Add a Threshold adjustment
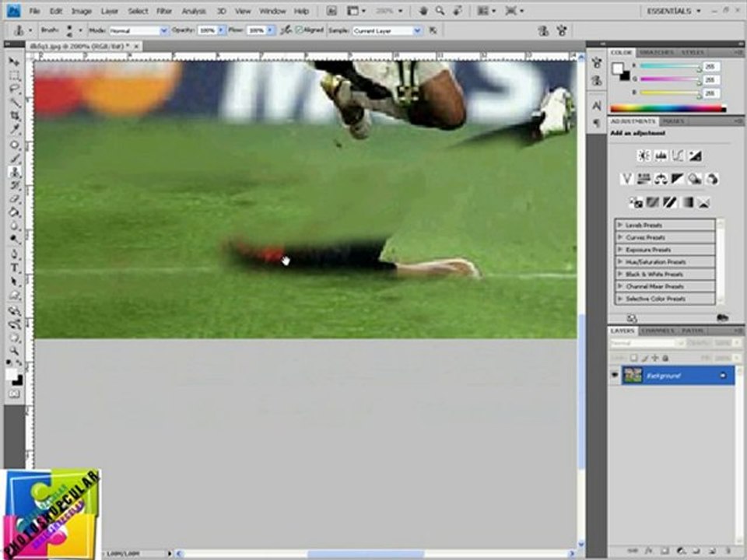Viewport: 747px width, 560px height. pos(670,203)
